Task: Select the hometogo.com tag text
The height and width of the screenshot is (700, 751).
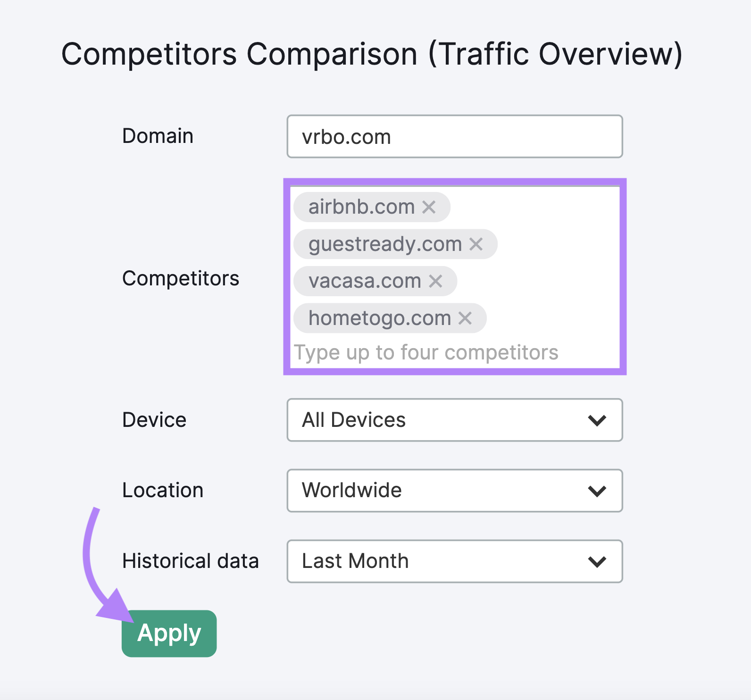Action: click(380, 318)
